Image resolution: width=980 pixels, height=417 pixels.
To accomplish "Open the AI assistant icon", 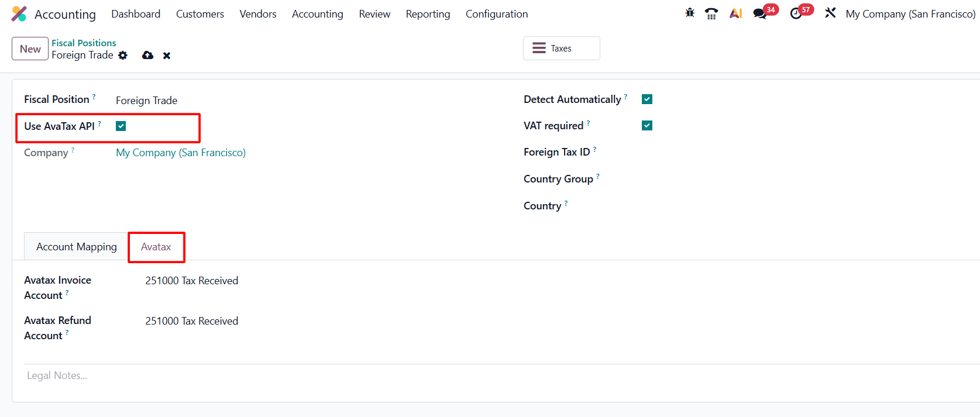I will click(736, 13).
